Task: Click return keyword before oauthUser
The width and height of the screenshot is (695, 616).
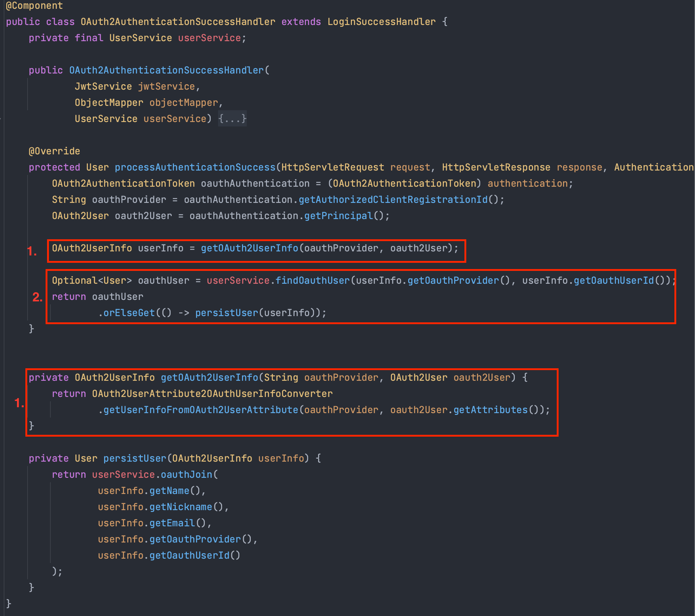Action: [x=69, y=297]
